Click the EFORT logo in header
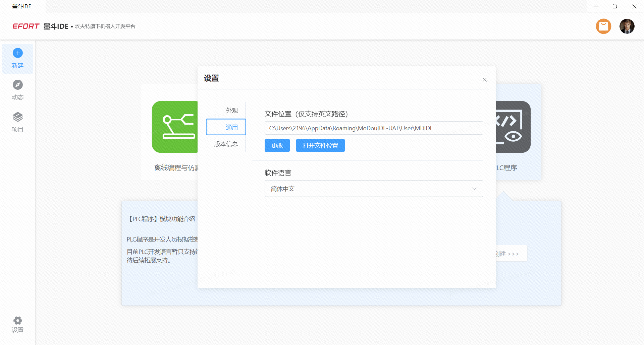 coord(26,26)
